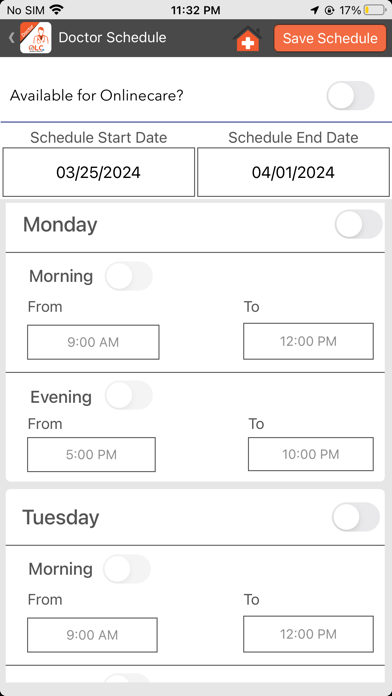Tap the home hospital icon
Screen dimensions: 392x696
pos(247,39)
